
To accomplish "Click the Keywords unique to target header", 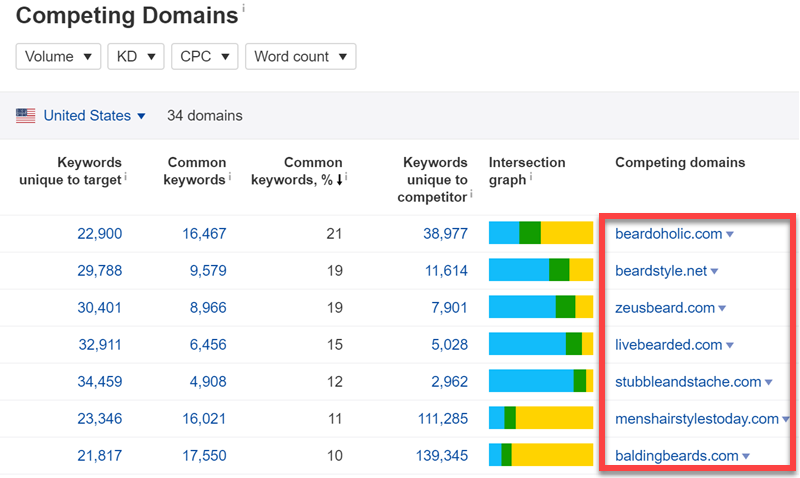I will [70, 171].
